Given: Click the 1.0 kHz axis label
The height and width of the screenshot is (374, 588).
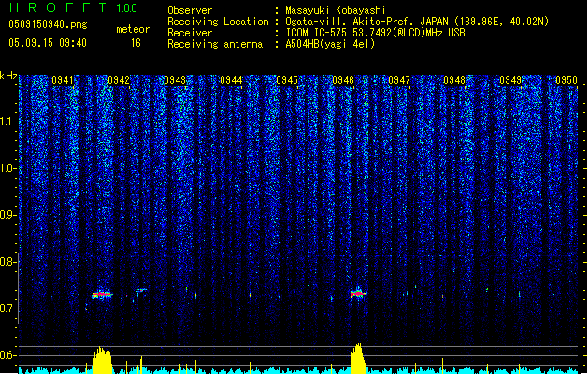Looking at the screenshot, I should 8,168.
